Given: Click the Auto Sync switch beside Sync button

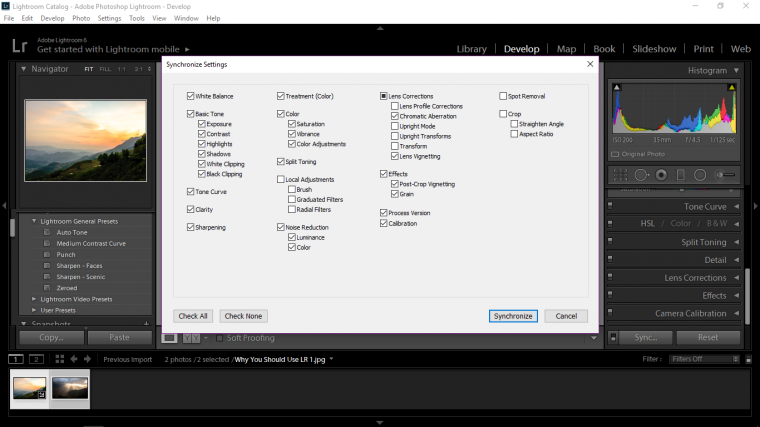Looking at the screenshot, I should click(613, 337).
